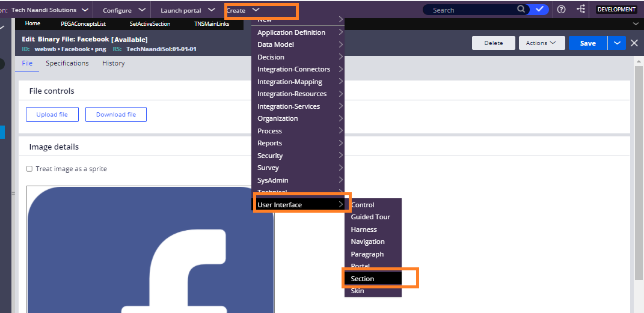Screen dimensions: 644x313
Task: Select Section from User Interface submenu
Action: click(373, 279)
